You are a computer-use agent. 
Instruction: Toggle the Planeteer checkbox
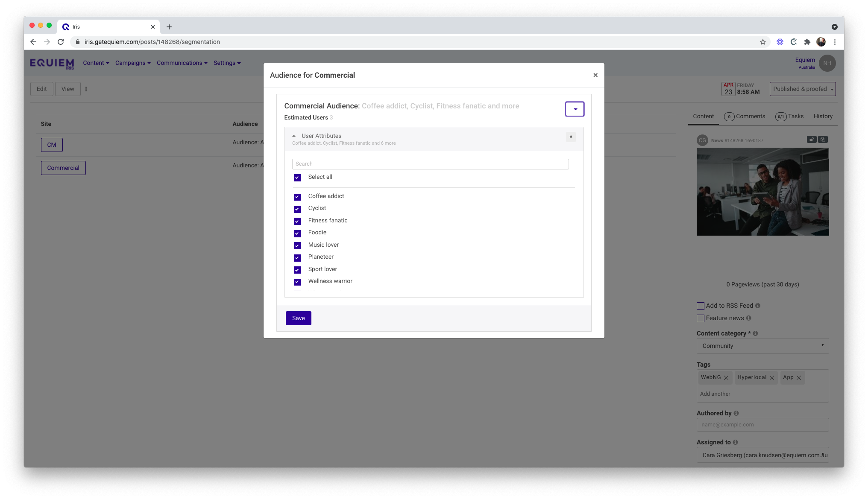(297, 257)
